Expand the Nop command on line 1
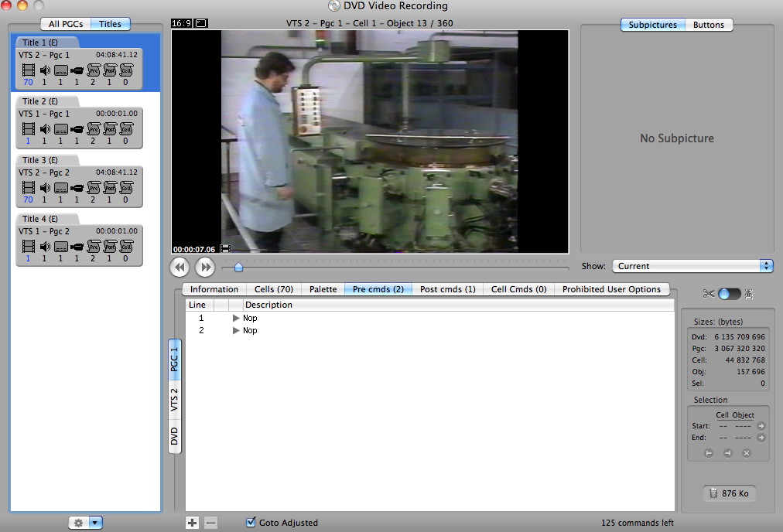Screen dimensions: 783x532 236,318
